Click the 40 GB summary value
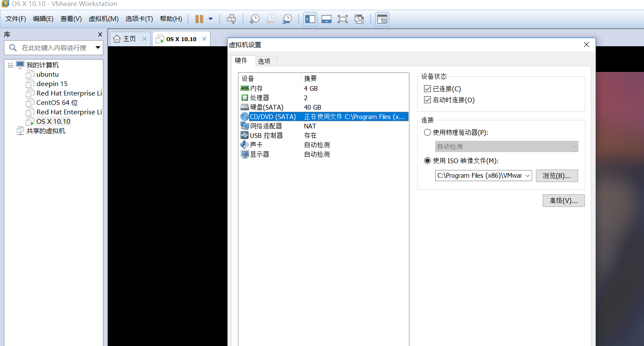 (x=313, y=107)
